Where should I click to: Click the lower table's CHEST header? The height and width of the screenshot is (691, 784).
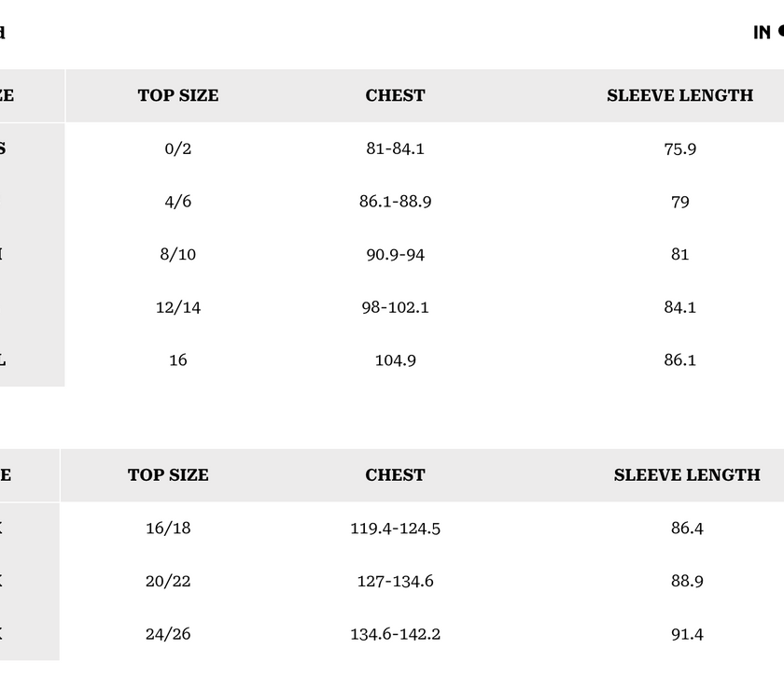[395, 475]
